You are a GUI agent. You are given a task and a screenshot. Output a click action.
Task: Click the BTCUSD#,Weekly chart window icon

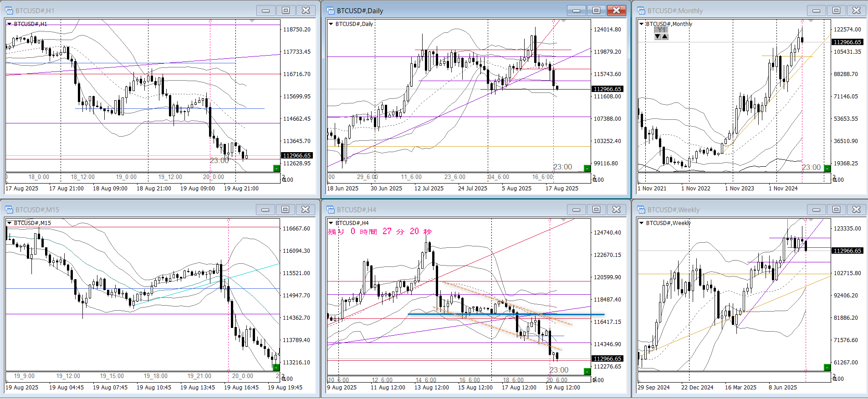641,210
